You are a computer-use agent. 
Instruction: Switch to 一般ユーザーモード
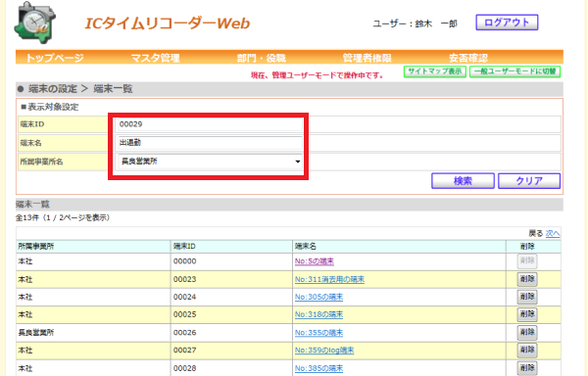(514, 71)
